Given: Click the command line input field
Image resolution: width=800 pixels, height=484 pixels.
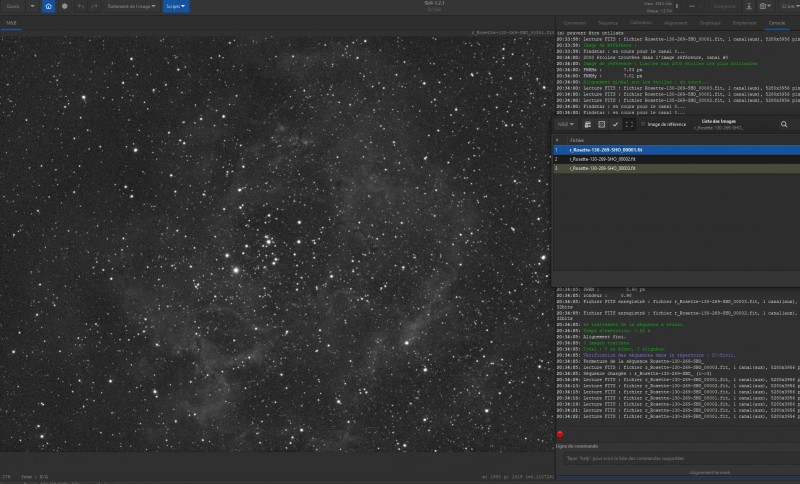Looking at the screenshot, I should (682, 458).
